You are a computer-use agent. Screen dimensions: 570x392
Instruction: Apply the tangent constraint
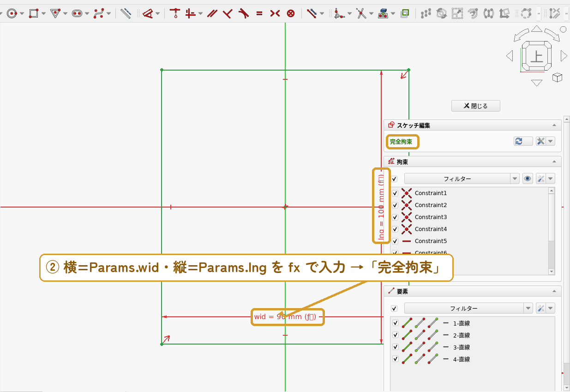pyautogui.click(x=244, y=13)
